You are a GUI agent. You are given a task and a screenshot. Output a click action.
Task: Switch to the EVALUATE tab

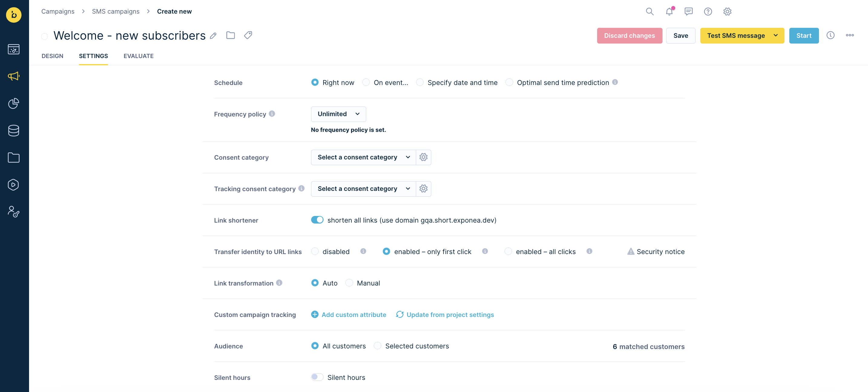(x=139, y=56)
